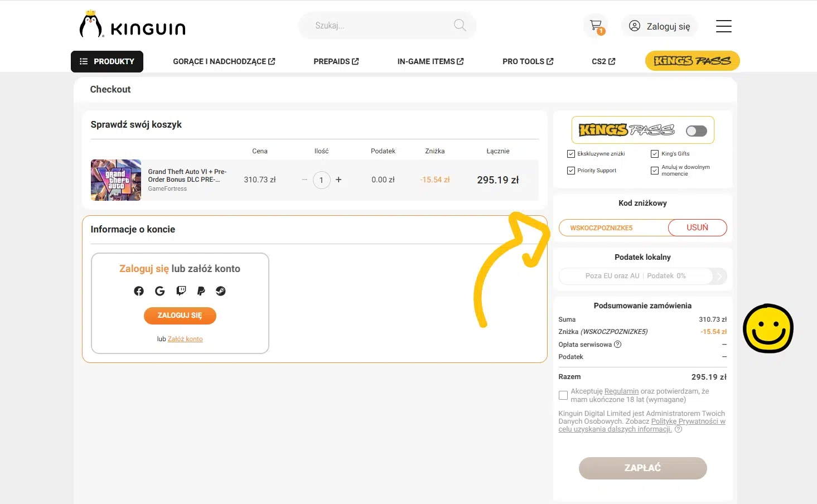The image size is (817, 504).
Task: Open the shopping cart icon
Action: 596,26
